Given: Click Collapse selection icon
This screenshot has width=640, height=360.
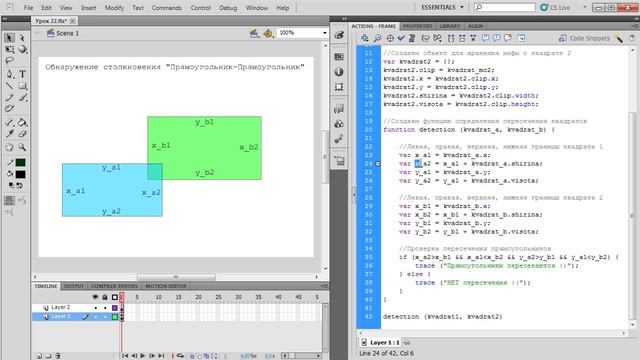Looking at the screenshot, I should [x=462, y=38].
